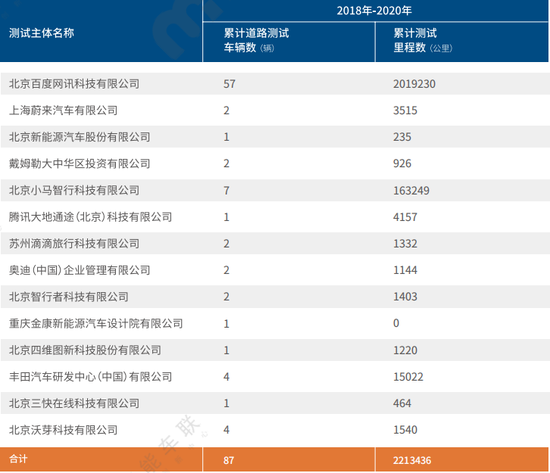The height and width of the screenshot is (473, 550).
Task: Select company name 上海蔚来汽车有限公司
Action: click(63, 111)
